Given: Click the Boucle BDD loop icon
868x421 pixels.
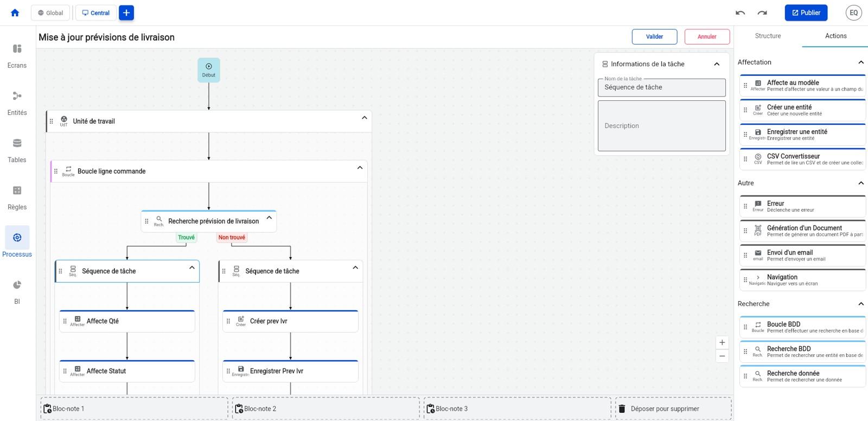Looking at the screenshot, I should click(758, 324).
